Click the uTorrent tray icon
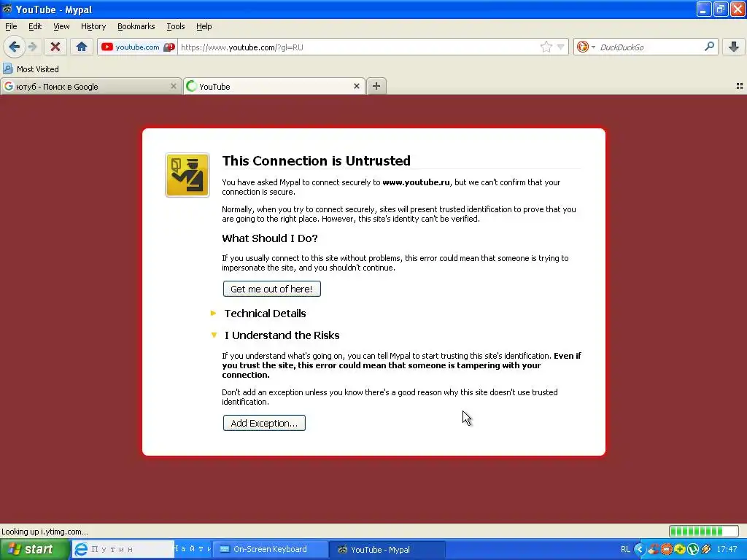This screenshot has width=747, height=560. [693, 549]
